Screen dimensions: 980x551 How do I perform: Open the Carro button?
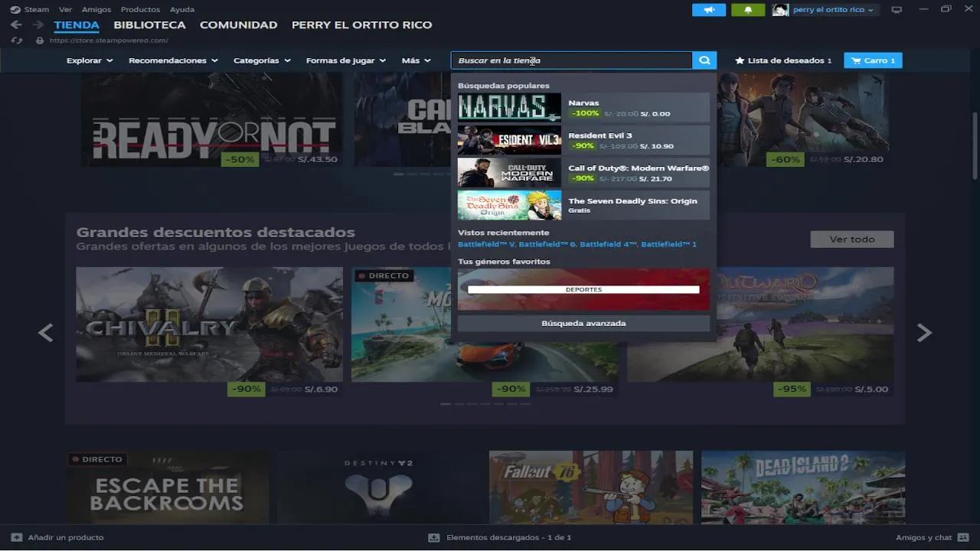click(x=873, y=60)
